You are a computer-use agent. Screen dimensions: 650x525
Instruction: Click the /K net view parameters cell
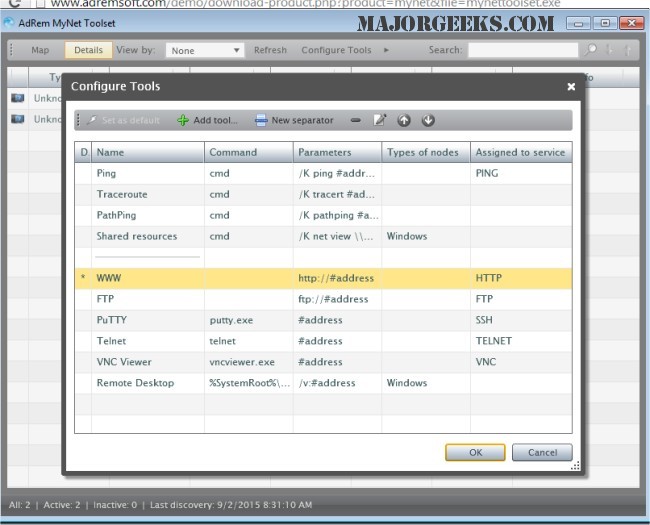point(337,236)
